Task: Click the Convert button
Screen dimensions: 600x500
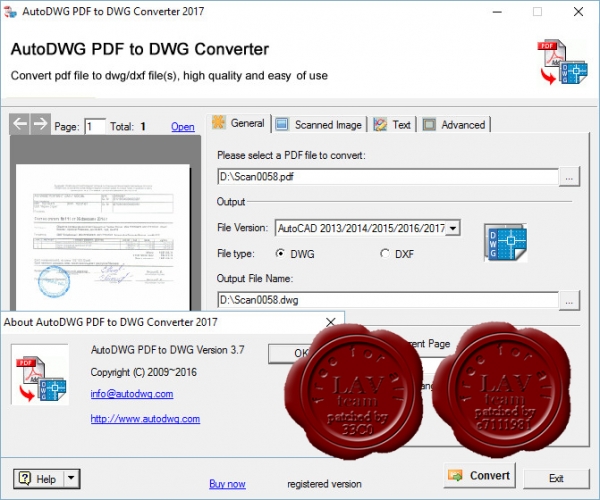Action: point(479,476)
